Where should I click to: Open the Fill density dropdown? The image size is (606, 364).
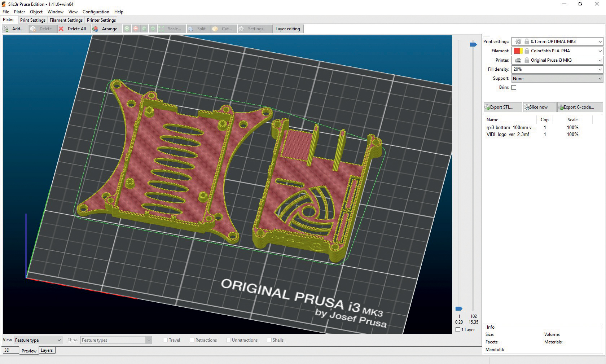[x=557, y=69]
